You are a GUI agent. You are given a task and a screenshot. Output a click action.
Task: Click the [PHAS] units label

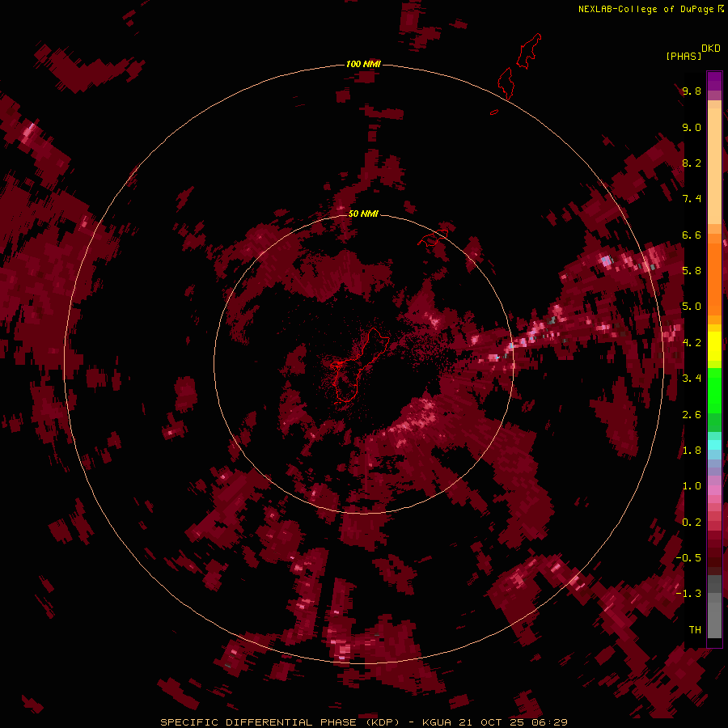684,57
